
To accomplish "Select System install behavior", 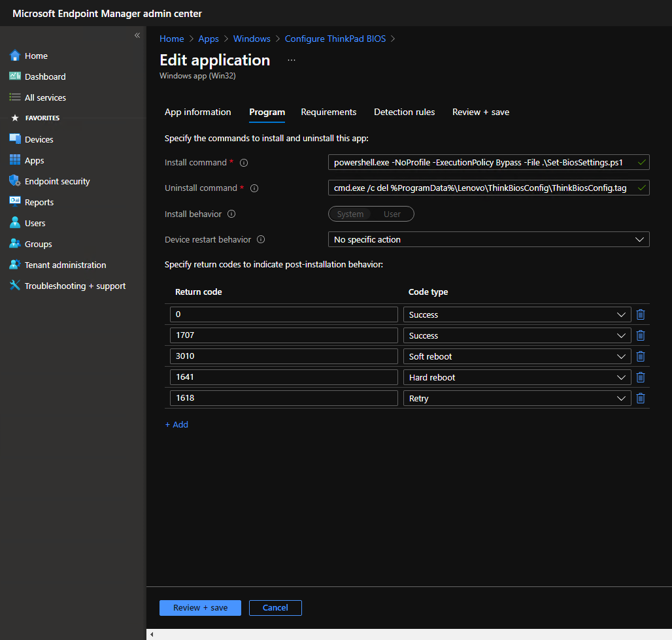I will pyautogui.click(x=350, y=214).
